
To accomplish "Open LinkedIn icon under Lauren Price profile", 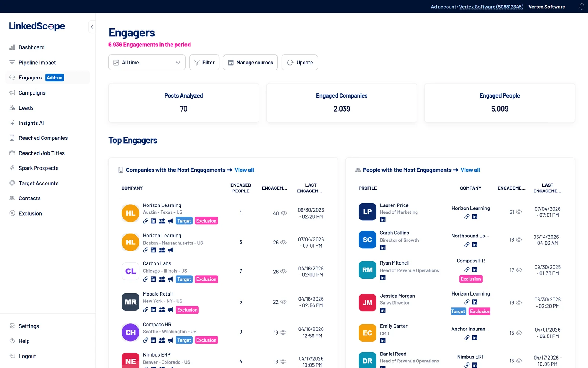I will pyautogui.click(x=383, y=220).
